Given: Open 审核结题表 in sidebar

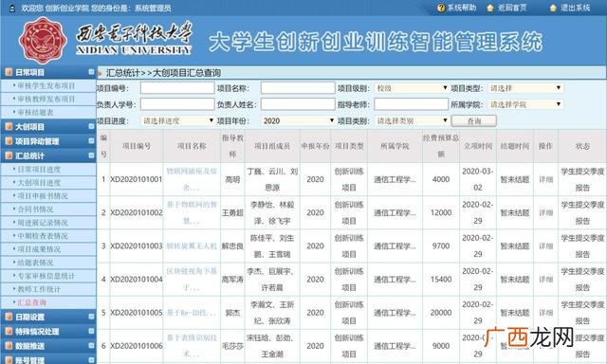Looking at the screenshot, I should click(36, 112).
